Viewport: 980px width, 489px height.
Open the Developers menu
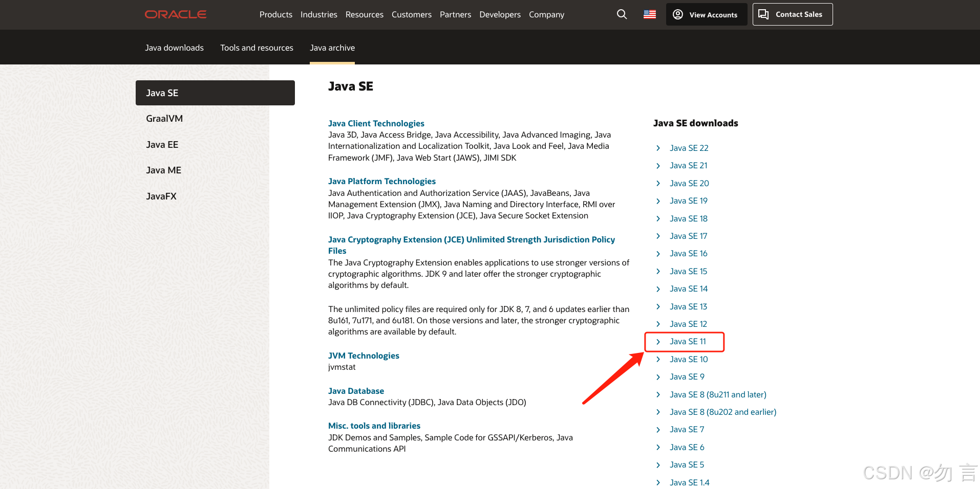[x=500, y=14]
